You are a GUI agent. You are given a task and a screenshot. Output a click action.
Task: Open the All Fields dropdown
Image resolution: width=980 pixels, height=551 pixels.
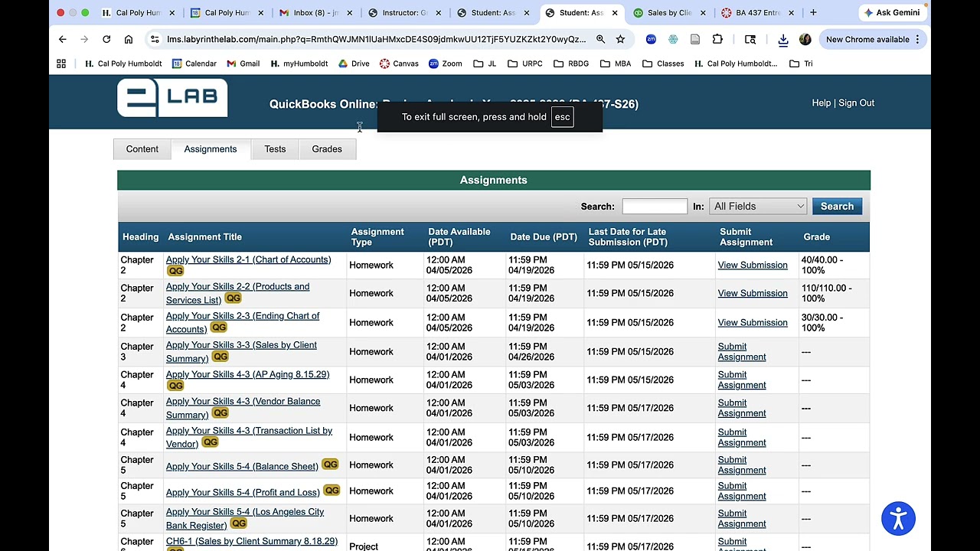pos(758,206)
